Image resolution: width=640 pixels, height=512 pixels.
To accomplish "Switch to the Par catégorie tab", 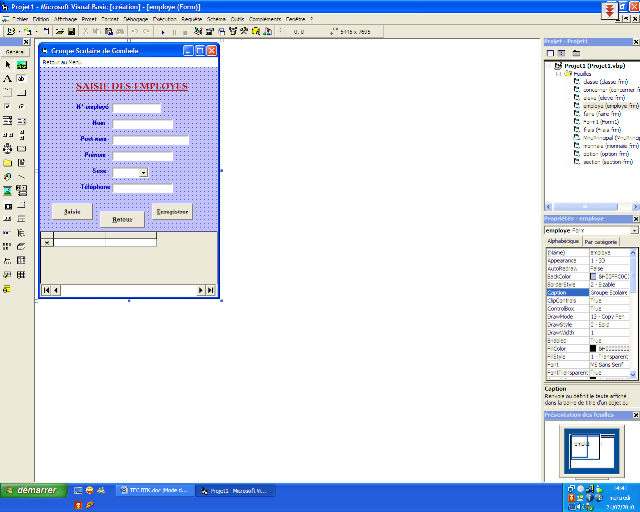I will [x=600, y=241].
